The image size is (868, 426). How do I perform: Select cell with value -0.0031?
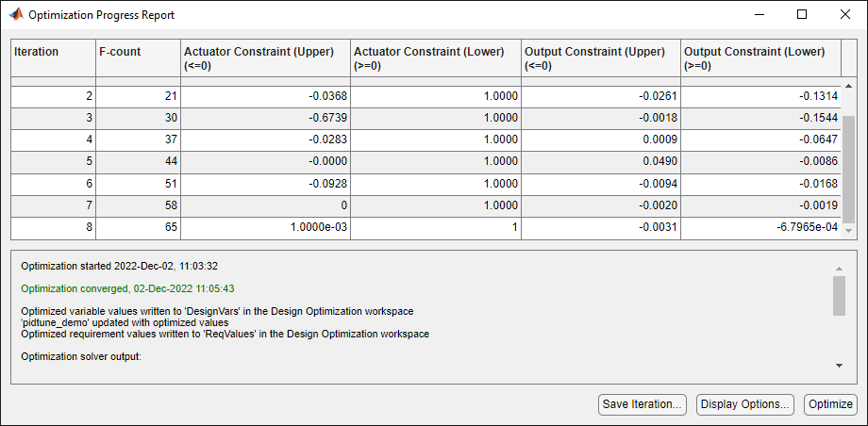tap(601, 227)
